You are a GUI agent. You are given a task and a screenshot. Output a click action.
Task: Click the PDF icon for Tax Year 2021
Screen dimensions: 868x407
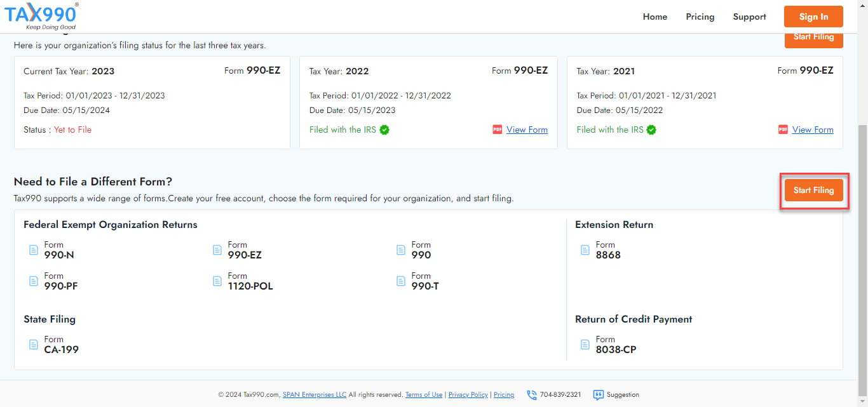point(783,130)
